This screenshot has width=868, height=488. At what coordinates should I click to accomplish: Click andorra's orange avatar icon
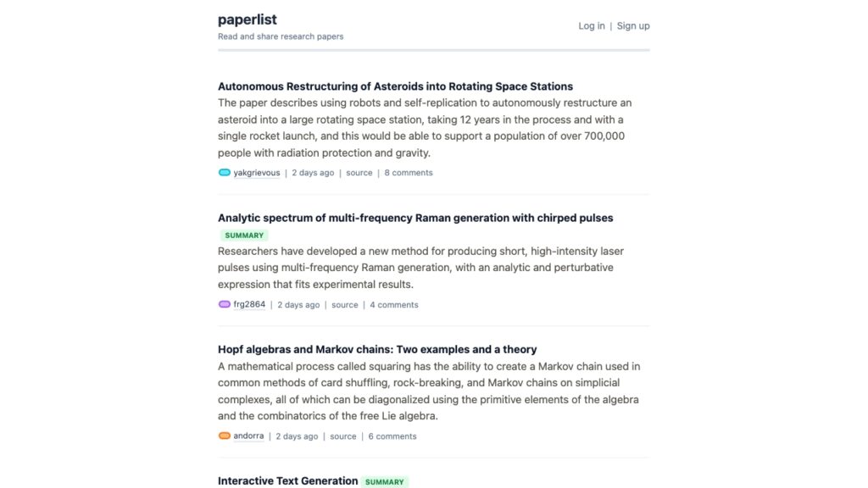(225, 436)
